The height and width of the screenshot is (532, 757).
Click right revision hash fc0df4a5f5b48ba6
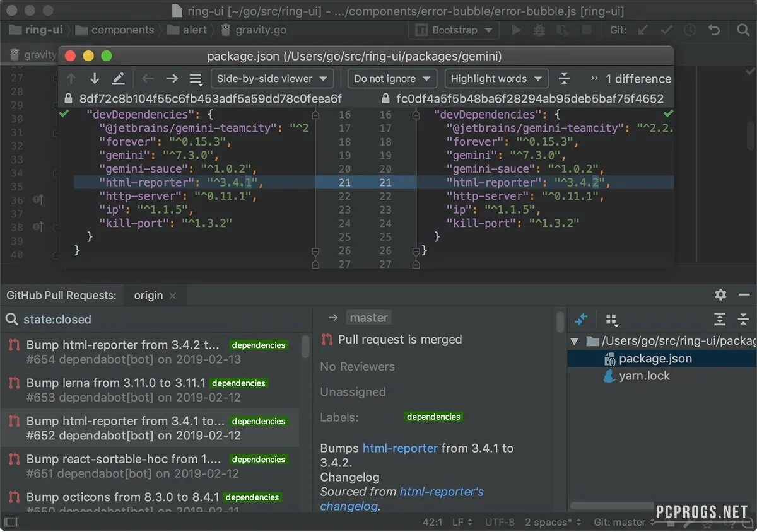pos(530,98)
